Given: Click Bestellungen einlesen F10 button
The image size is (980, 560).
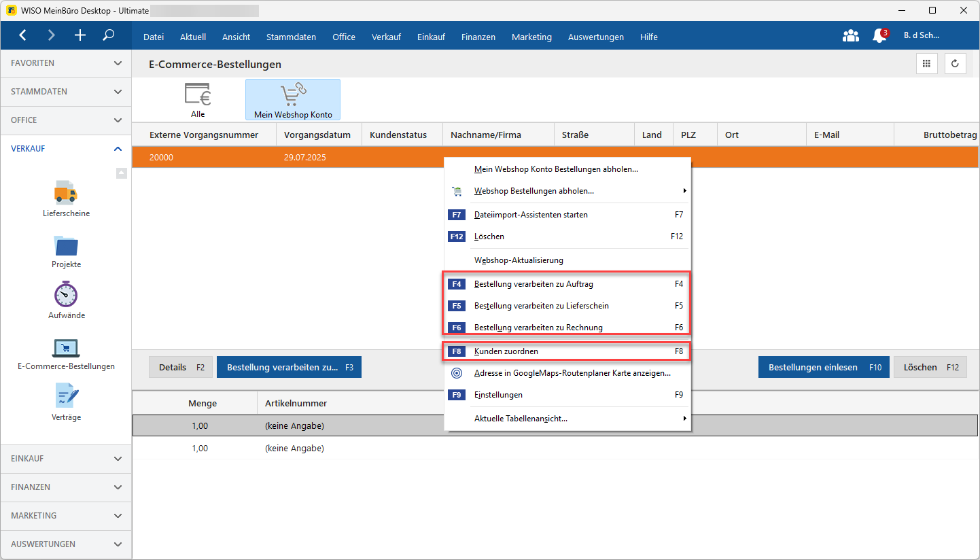Looking at the screenshot, I should point(824,367).
